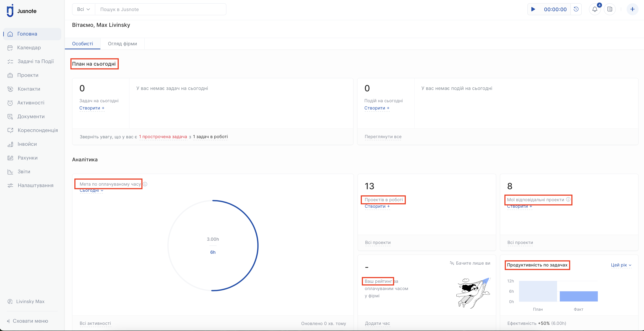Go to Контакти in the sidebar
This screenshot has width=644, height=331.
[32, 89]
